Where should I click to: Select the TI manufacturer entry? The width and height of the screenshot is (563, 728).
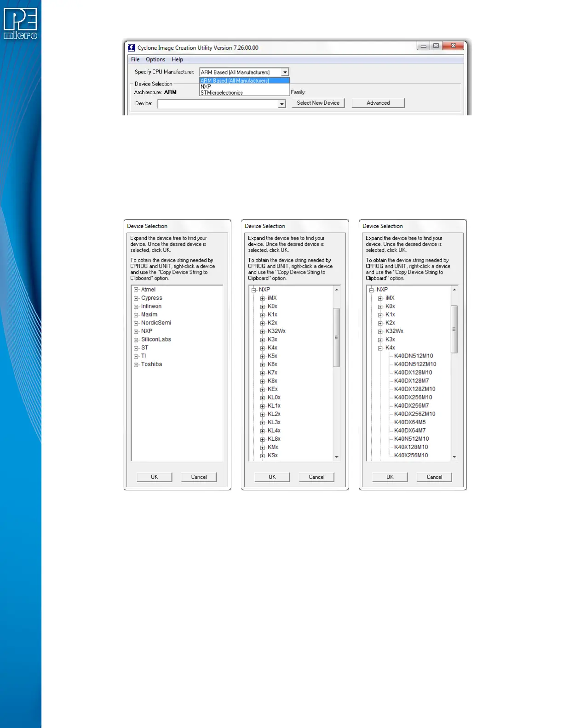[144, 356]
